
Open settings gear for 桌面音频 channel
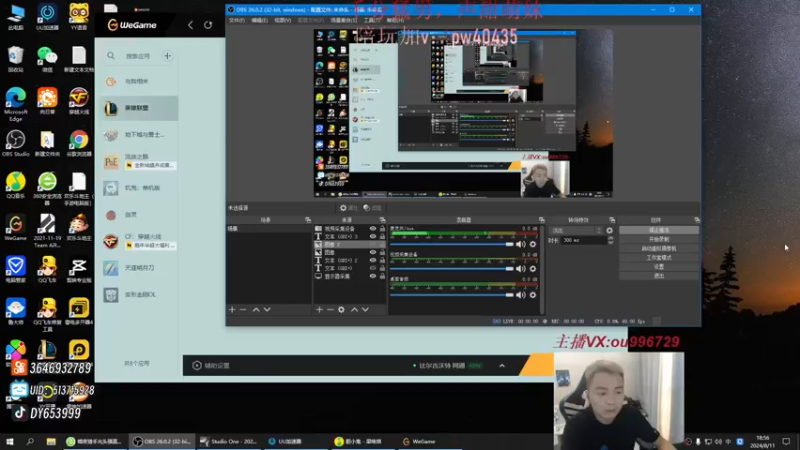[533, 295]
